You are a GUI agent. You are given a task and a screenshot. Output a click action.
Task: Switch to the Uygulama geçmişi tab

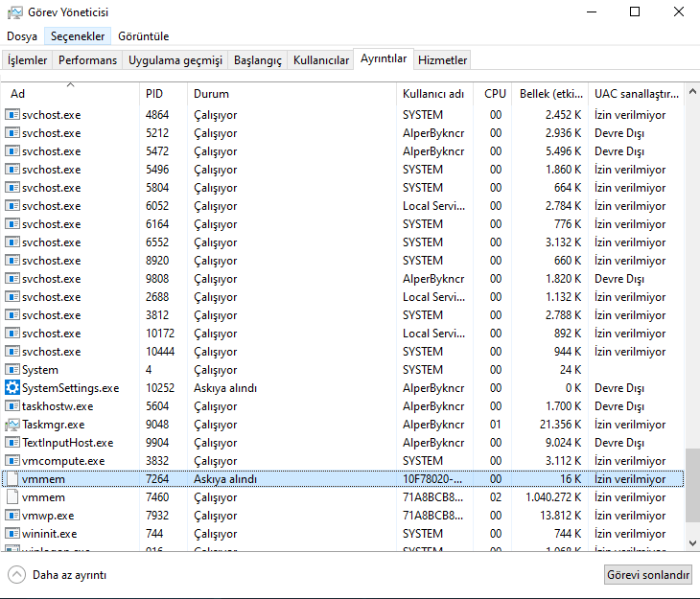[x=175, y=59]
